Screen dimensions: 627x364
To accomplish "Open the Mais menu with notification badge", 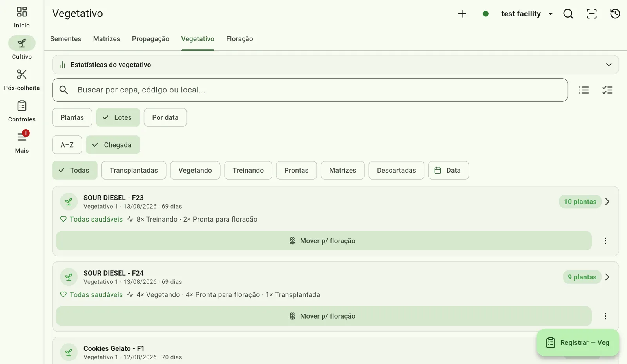I will [x=22, y=137].
